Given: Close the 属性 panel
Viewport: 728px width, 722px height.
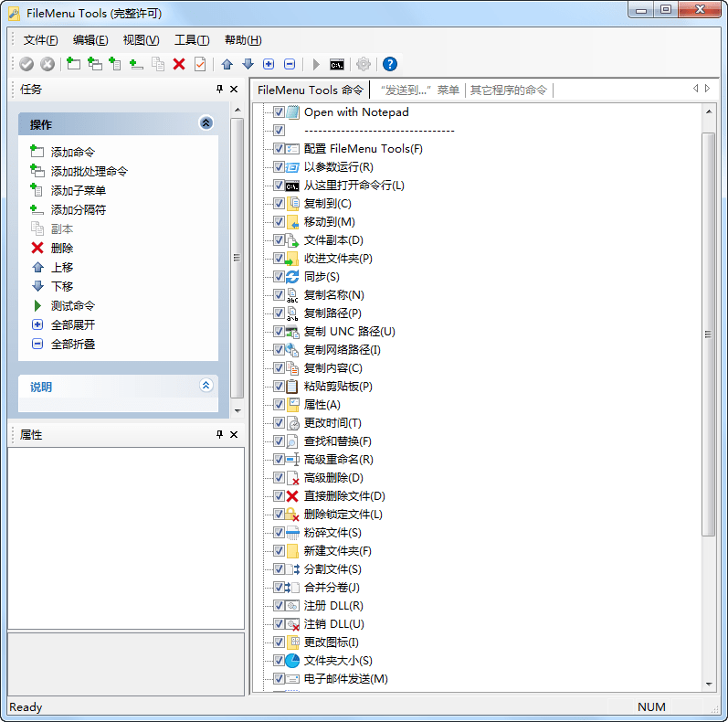Looking at the screenshot, I should (x=234, y=434).
